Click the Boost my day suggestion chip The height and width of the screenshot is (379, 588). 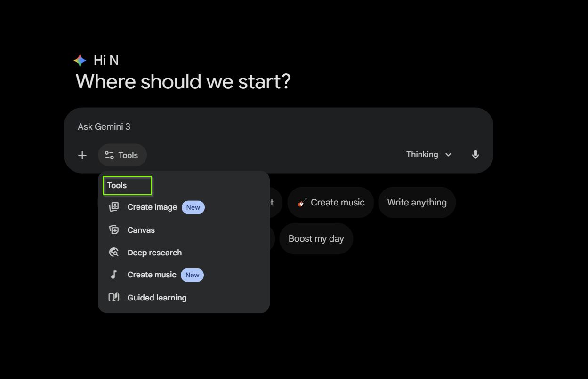point(316,239)
